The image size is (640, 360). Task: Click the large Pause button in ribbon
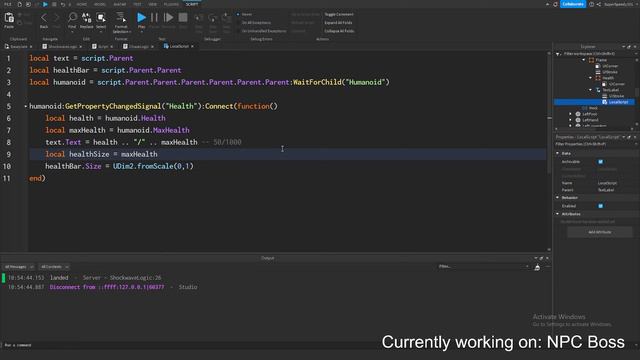click(154, 17)
